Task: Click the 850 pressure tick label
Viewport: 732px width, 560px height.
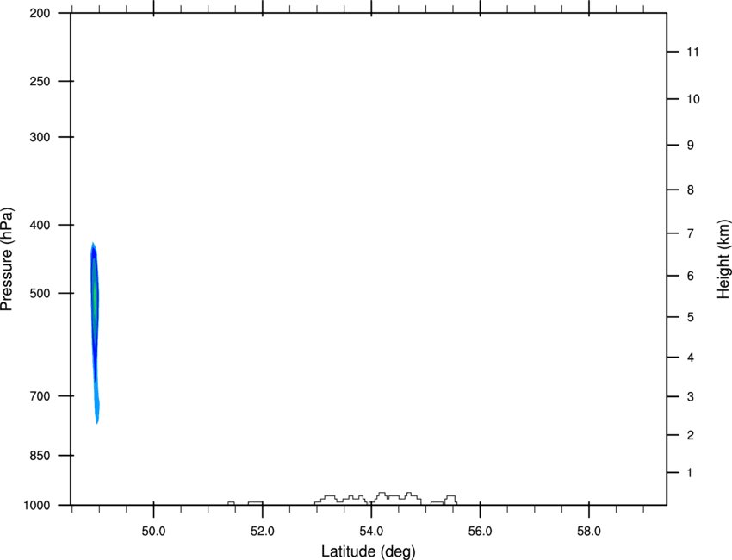Action: pyautogui.click(x=40, y=456)
